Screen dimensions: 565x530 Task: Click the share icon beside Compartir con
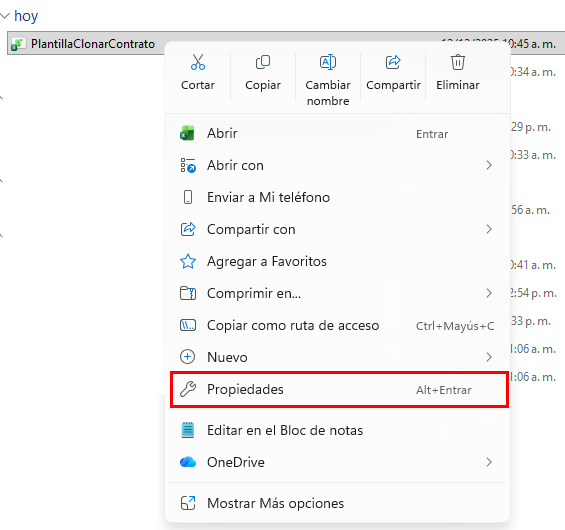(188, 229)
